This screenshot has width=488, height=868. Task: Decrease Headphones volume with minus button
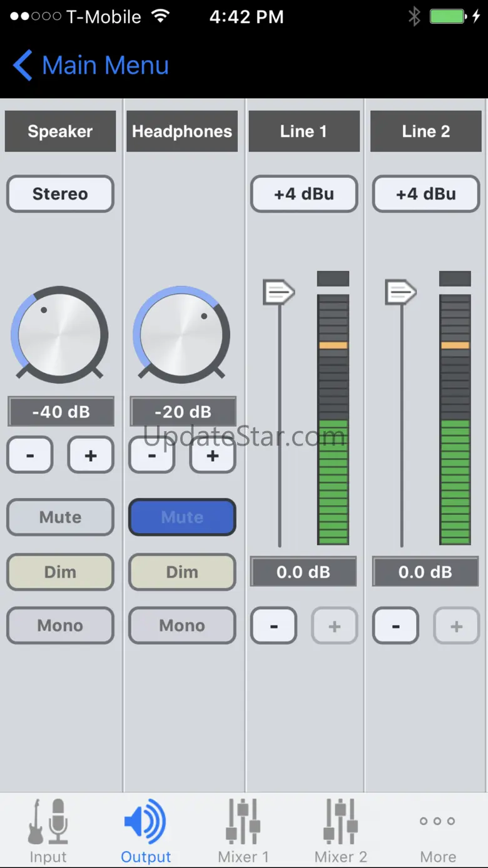[152, 455]
